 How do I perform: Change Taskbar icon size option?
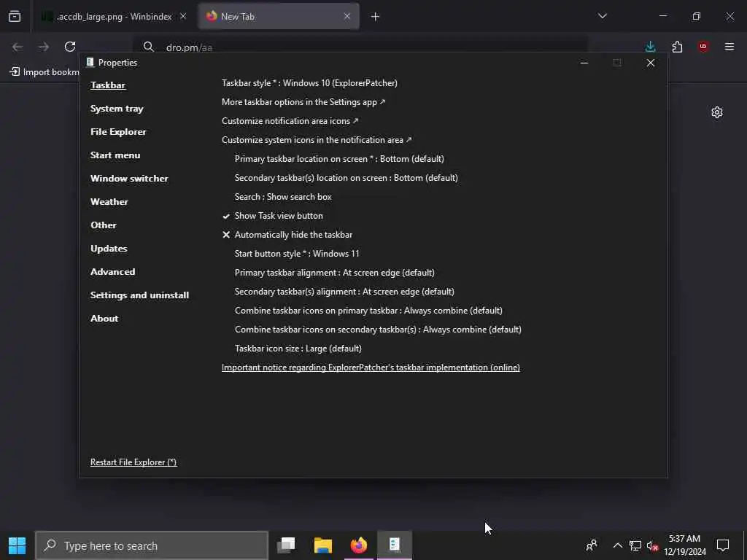point(298,349)
